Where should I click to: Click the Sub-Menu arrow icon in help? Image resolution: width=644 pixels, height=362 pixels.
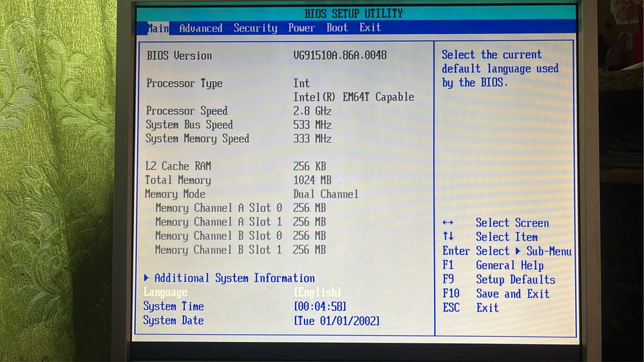click(518, 251)
